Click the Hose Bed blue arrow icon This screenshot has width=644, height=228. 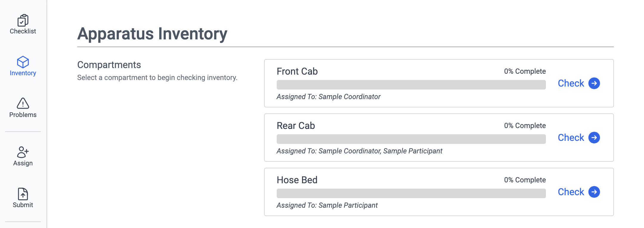point(594,192)
